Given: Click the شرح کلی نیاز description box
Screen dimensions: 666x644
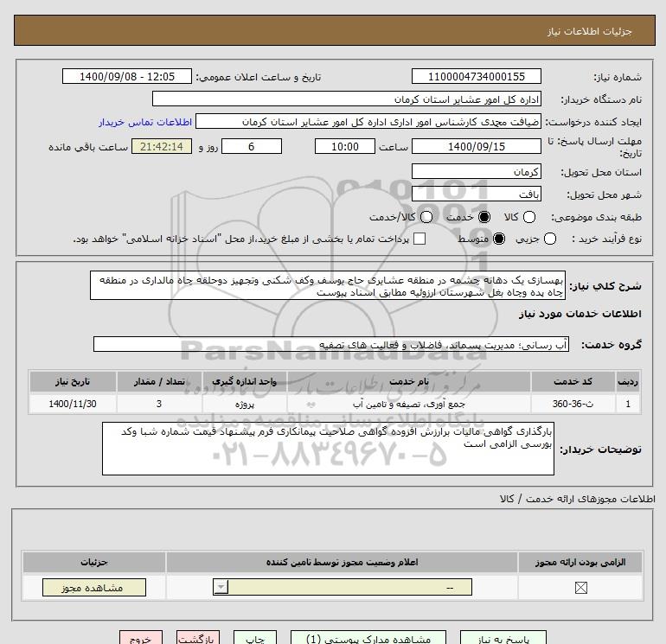Looking at the screenshot, I should click(328, 286).
